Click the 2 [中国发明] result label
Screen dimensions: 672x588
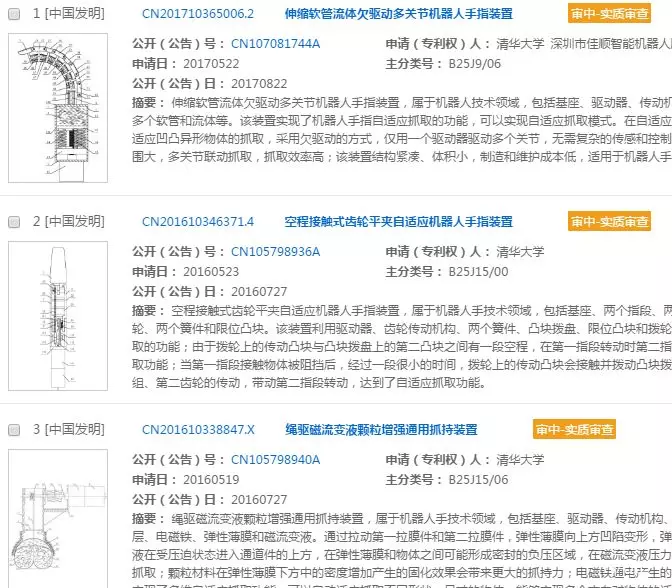pos(69,222)
